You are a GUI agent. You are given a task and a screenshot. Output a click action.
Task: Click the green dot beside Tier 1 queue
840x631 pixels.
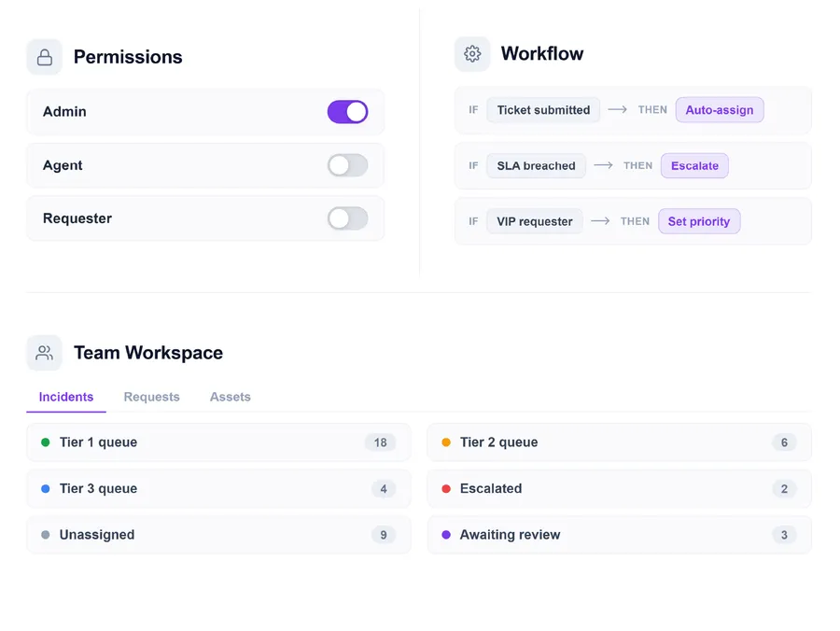(x=46, y=442)
